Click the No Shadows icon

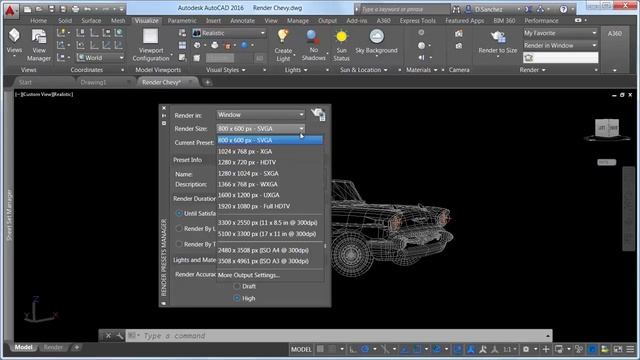point(313,37)
